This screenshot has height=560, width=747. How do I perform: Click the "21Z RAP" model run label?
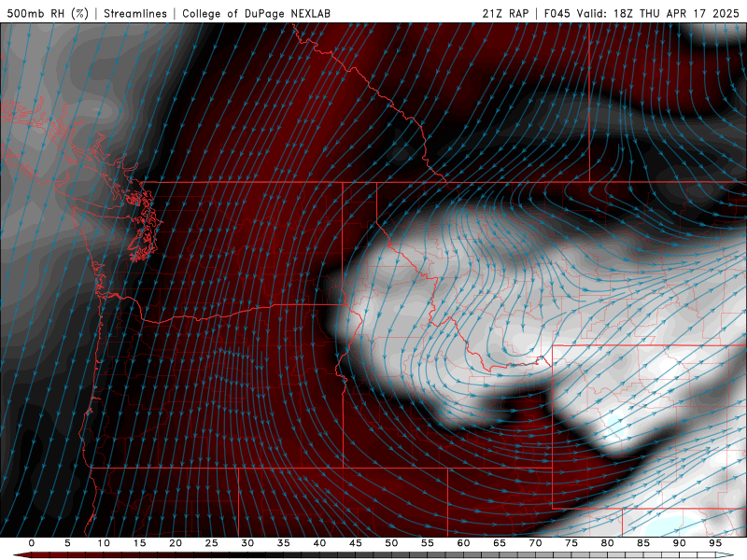click(505, 13)
